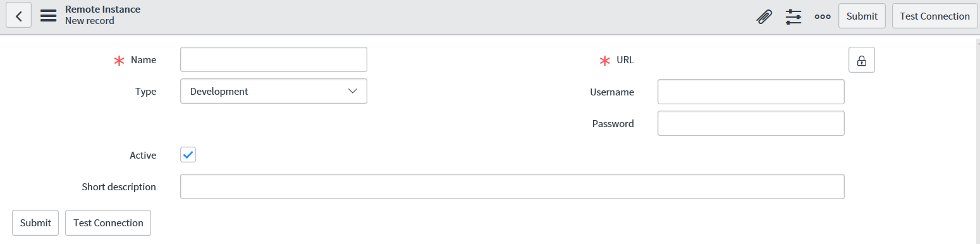Click the Active field label
980x244 pixels.
coord(143,155)
